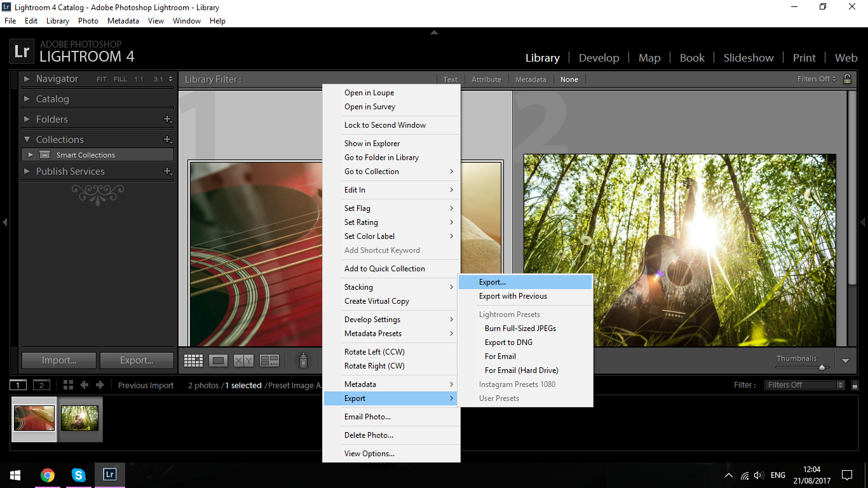
Task: Select the guitar thumbnail in filmstrip
Action: [34, 419]
